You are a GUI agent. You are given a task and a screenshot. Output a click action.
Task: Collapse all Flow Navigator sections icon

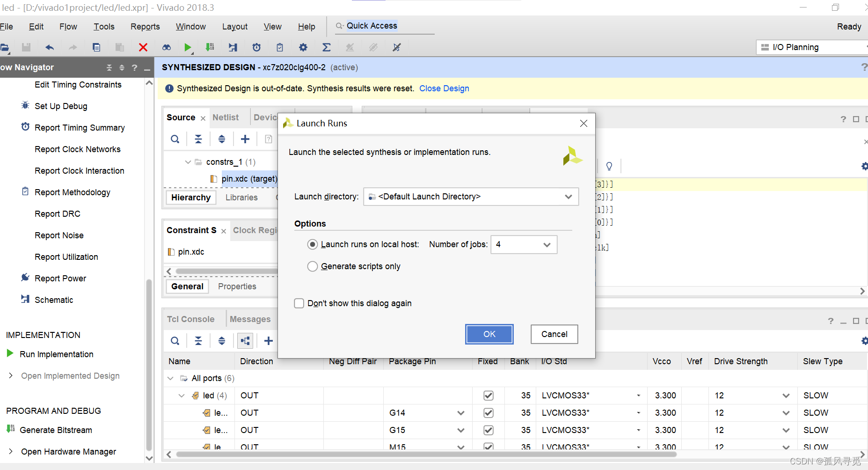click(x=109, y=67)
